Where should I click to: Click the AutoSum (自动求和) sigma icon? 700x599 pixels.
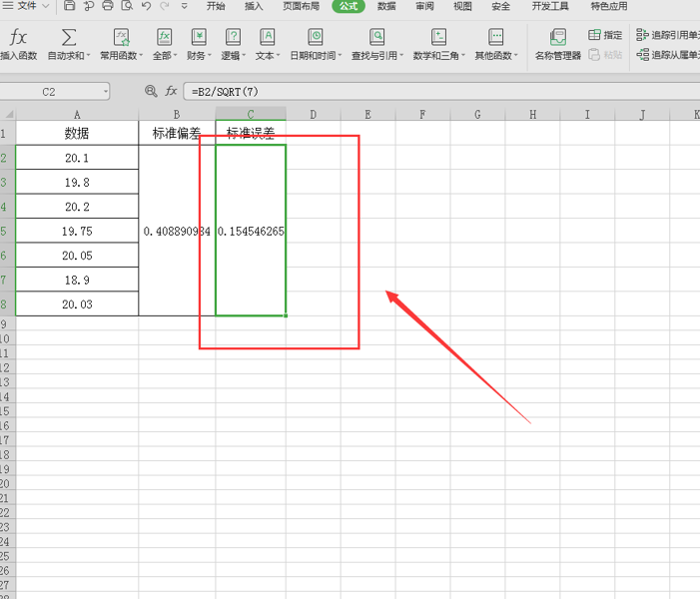(68, 37)
